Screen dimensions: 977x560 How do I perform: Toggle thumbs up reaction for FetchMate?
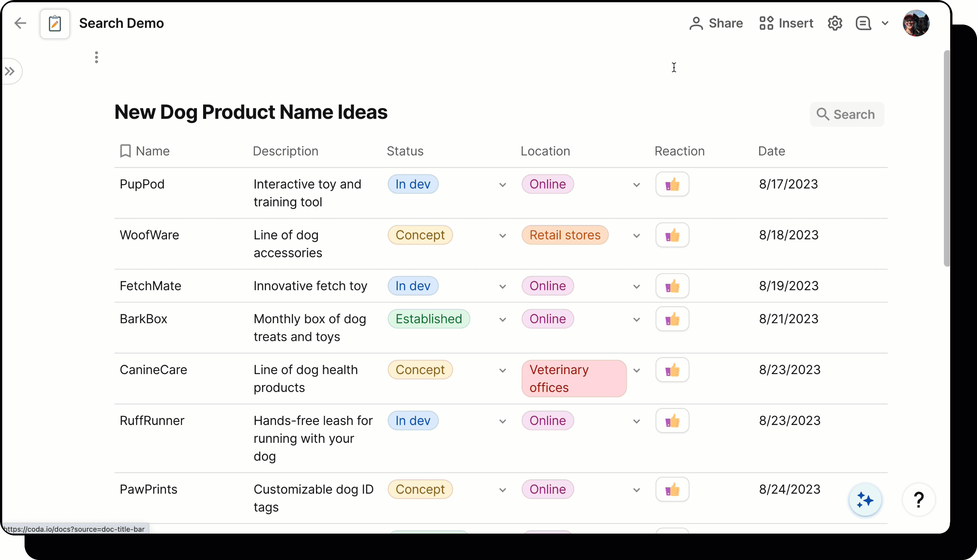tap(672, 286)
